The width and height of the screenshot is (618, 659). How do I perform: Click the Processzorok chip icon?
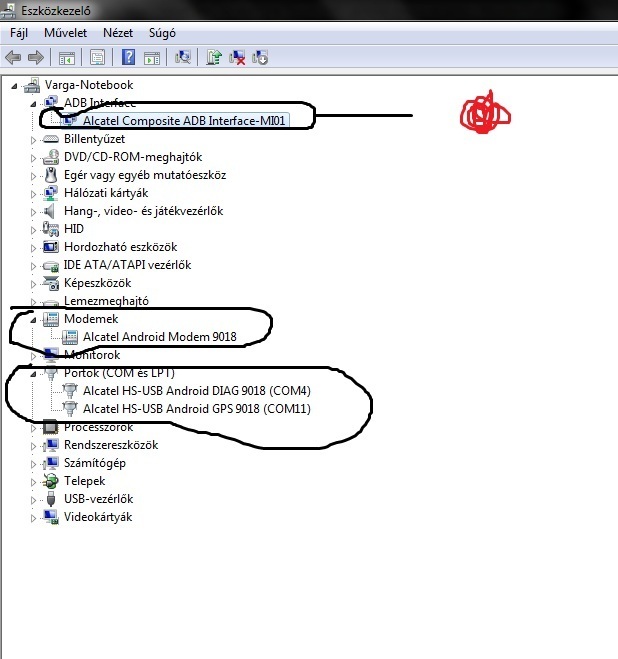(x=51, y=427)
